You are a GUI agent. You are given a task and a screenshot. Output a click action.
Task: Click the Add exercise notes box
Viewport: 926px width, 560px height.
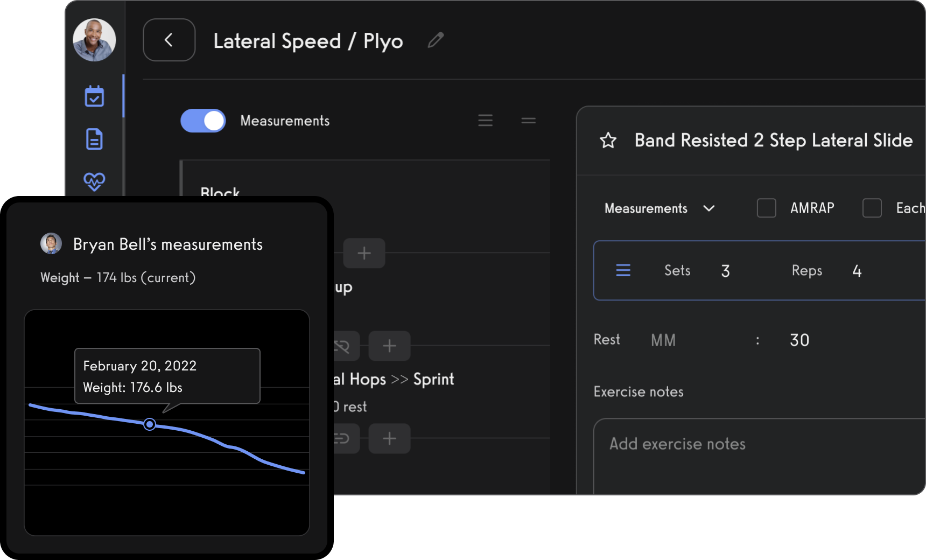[759, 457]
